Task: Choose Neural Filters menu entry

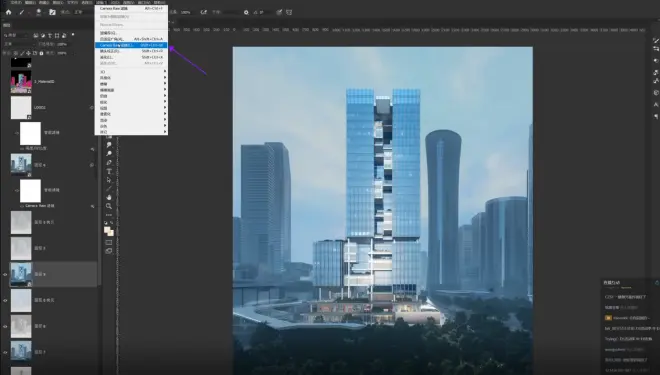Action: [131, 25]
